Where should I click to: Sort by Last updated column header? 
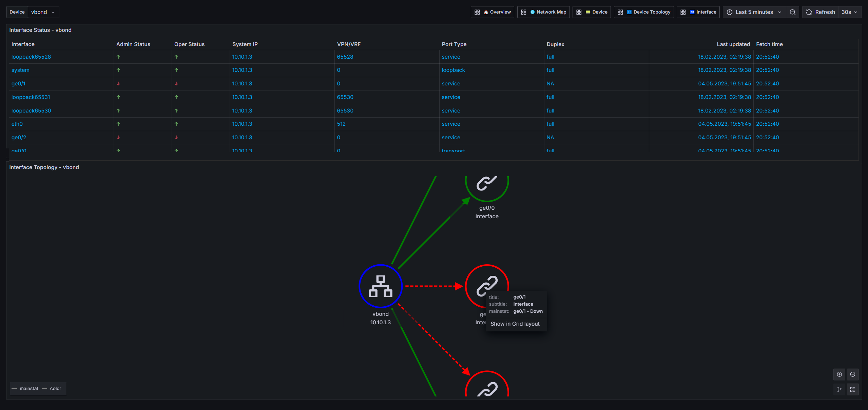(x=733, y=44)
